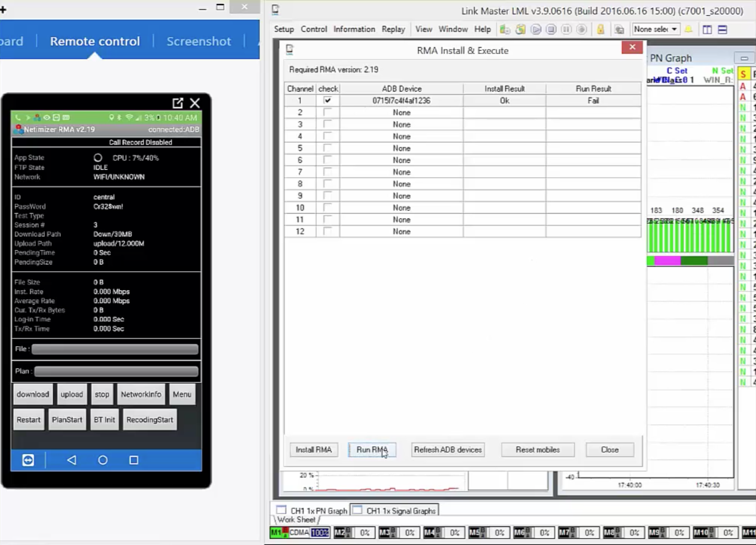756x545 pixels.
Task: Tile windows horizontally using rows icon
Action: click(x=722, y=30)
